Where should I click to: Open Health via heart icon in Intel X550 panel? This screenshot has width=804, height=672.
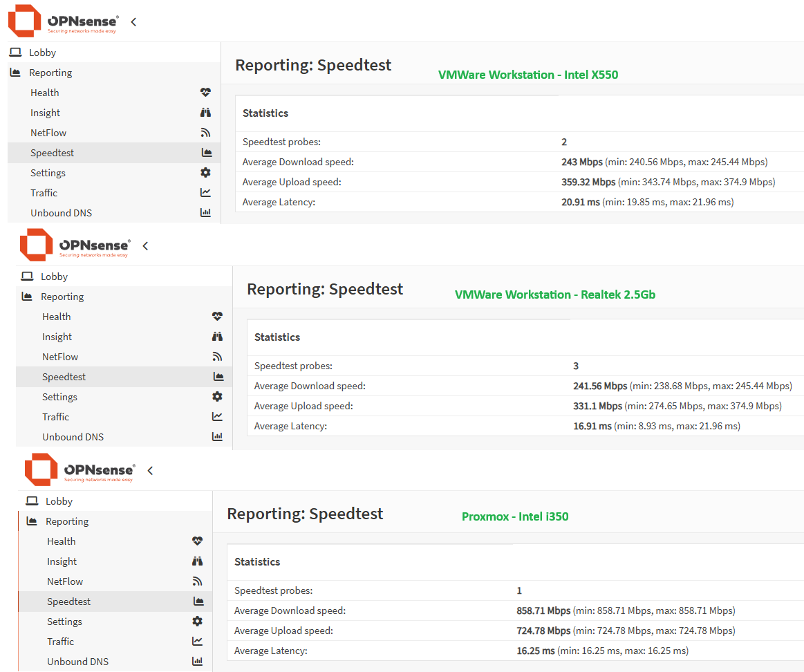[x=205, y=93]
